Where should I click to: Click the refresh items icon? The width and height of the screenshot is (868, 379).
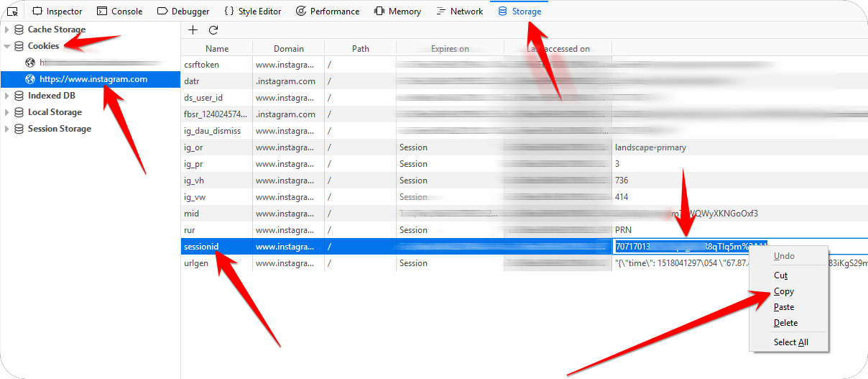tap(213, 30)
